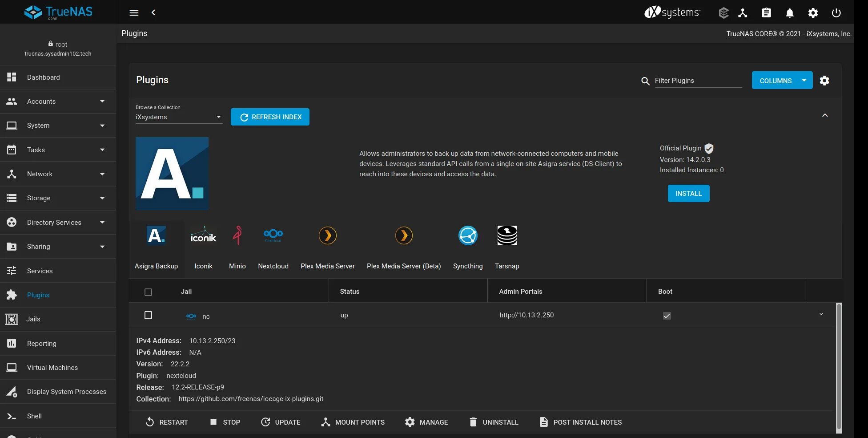Open the iXsystems logo link
This screenshot has height=438, width=868.
coord(672,12)
